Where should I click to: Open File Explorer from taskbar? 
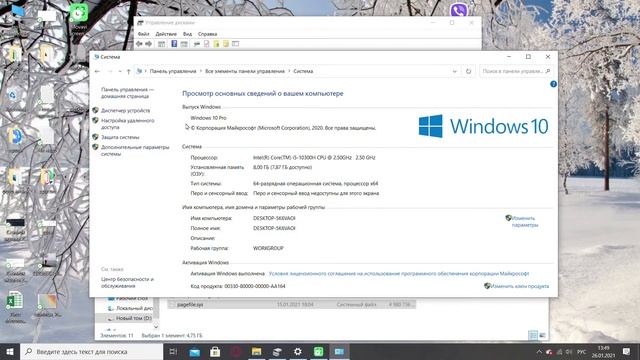[256, 351]
